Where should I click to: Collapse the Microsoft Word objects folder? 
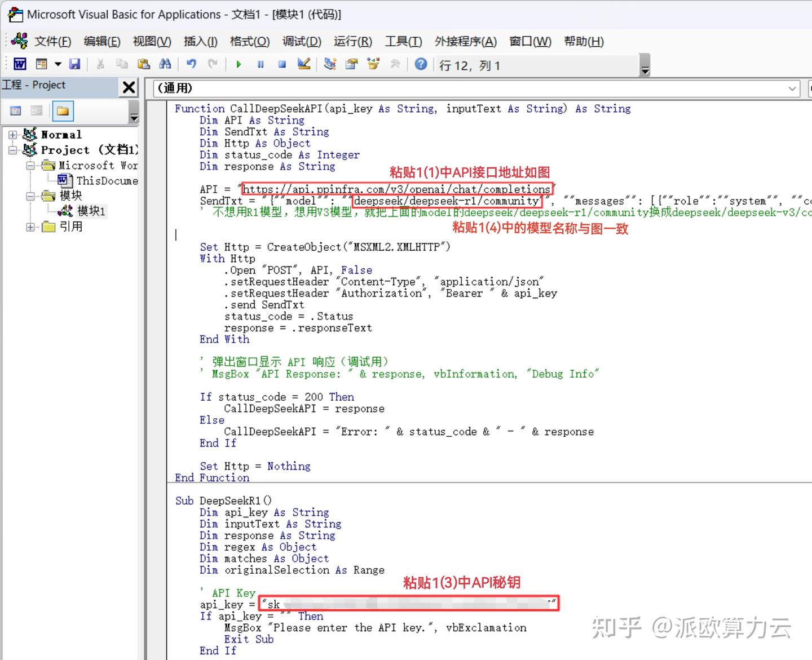click(x=30, y=166)
